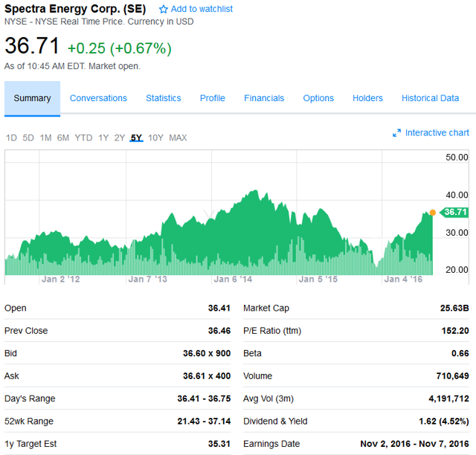The width and height of the screenshot is (476, 455).
Task: Click the Open value 36.41
Action: (x=219, y=308)
